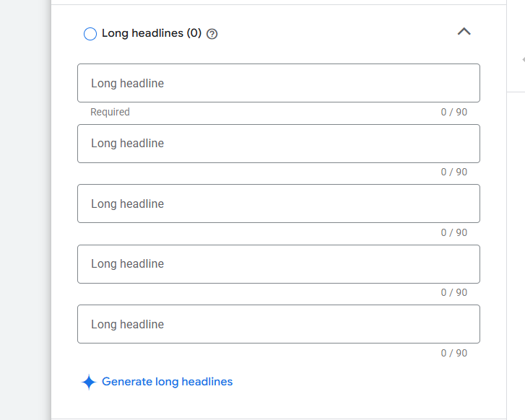Open the help tooltip beside Long headlines
This screenshot has width=525, height=420.
[x=212, y=34]
